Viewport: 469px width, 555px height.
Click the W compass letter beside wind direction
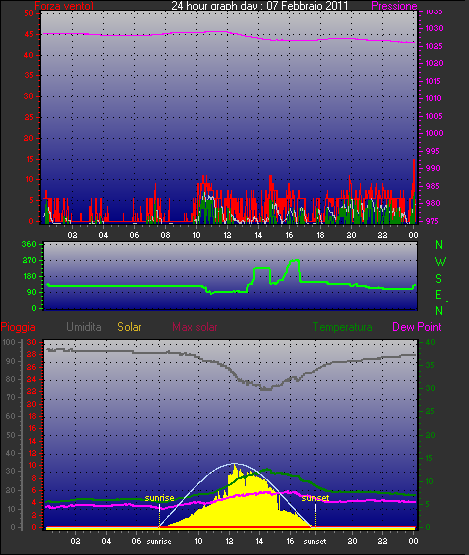pyautogui.click(x=440, y=262)
